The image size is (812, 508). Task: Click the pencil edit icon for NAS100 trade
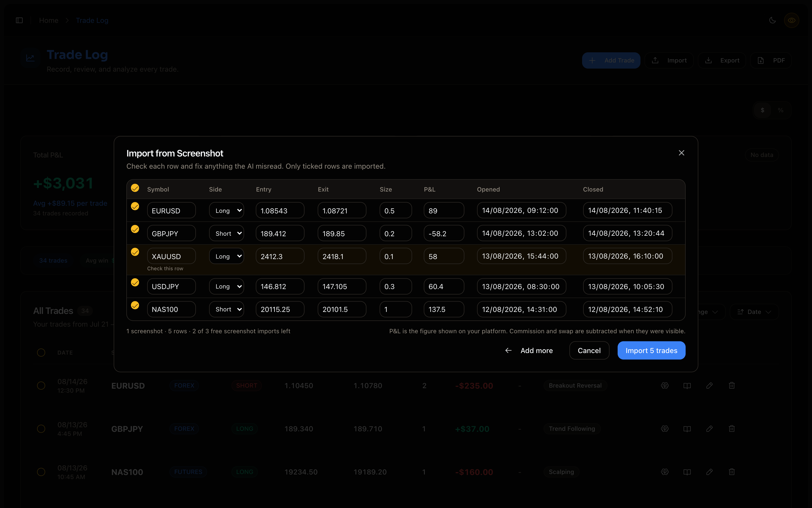point(709,472)
